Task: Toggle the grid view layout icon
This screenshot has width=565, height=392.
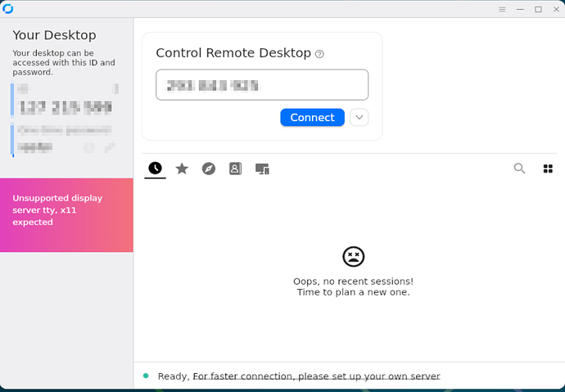Action: tap(548, 169)
